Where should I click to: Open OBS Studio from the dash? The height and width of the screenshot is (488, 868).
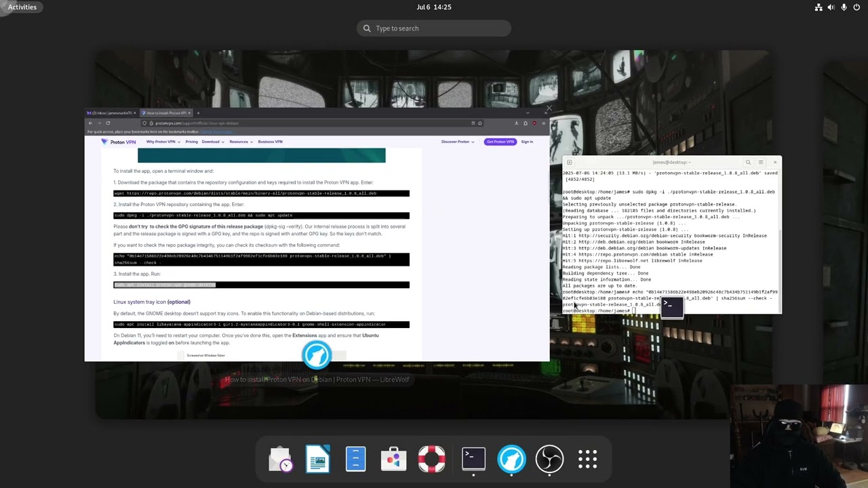pyautogui.click(x=549, y=460)
